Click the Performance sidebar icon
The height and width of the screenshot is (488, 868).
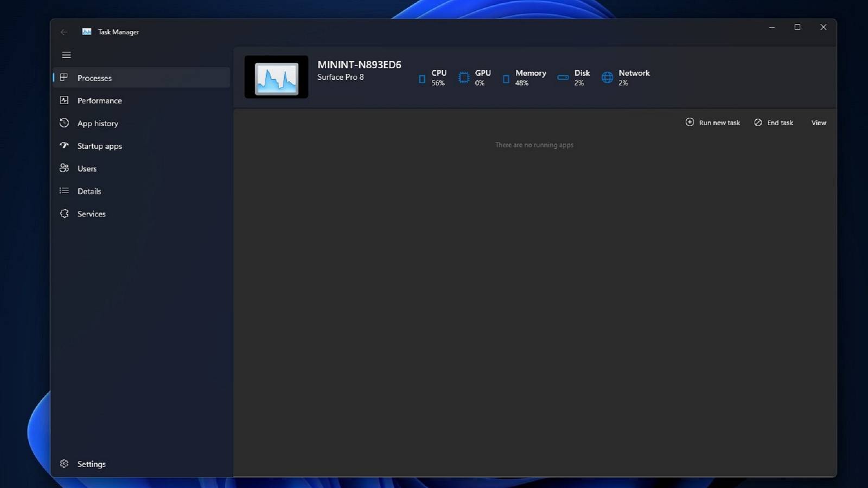click(x=64, y=100)
